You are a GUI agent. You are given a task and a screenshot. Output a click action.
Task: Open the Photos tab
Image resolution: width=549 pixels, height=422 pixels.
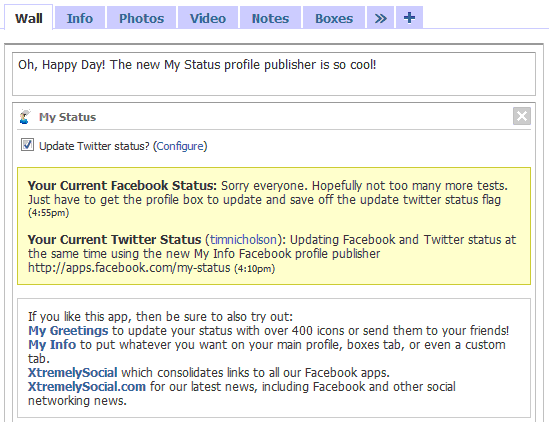pyautogui.click(x=141, y=18)
